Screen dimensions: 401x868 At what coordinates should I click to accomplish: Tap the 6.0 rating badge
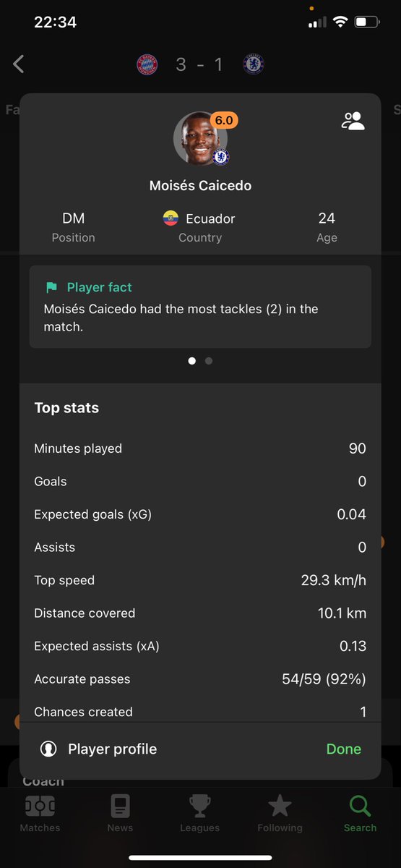[224, 120]
